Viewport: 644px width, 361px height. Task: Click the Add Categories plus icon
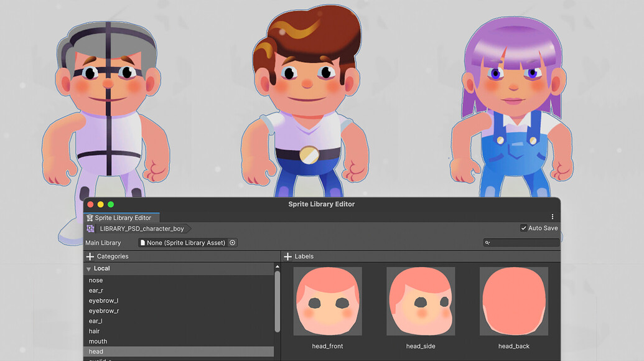click(x=91, y=256)
